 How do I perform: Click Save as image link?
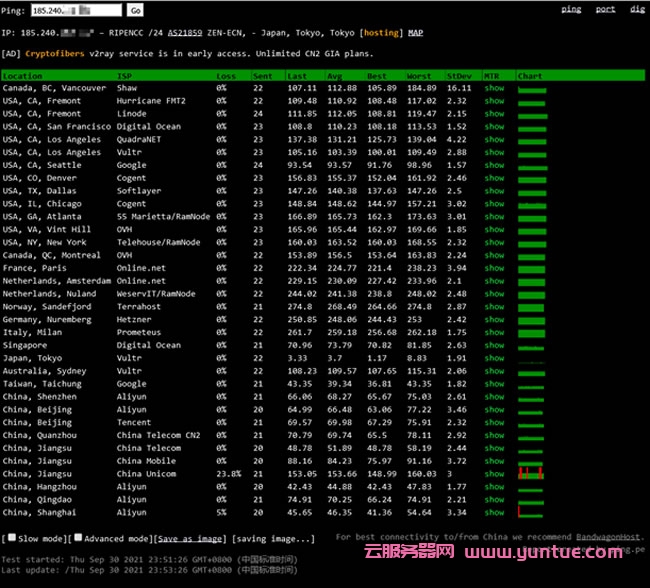pyautogui.click(x=190, y=539)
